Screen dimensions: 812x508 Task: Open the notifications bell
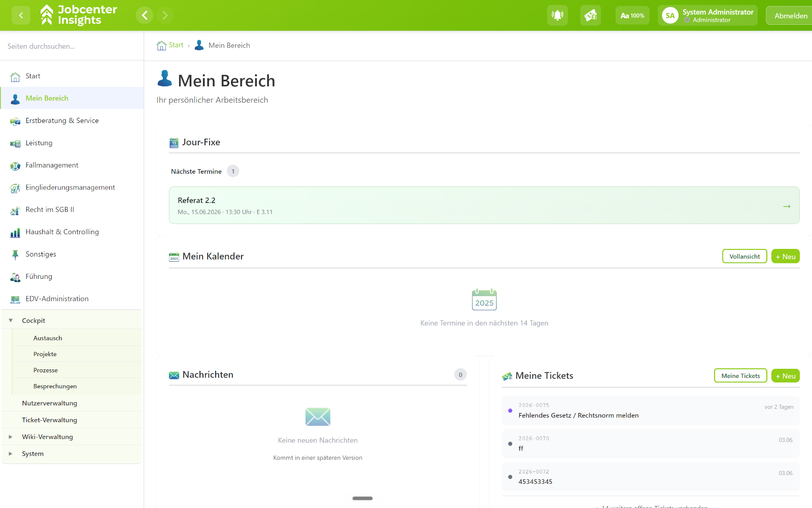pos(557,15)
